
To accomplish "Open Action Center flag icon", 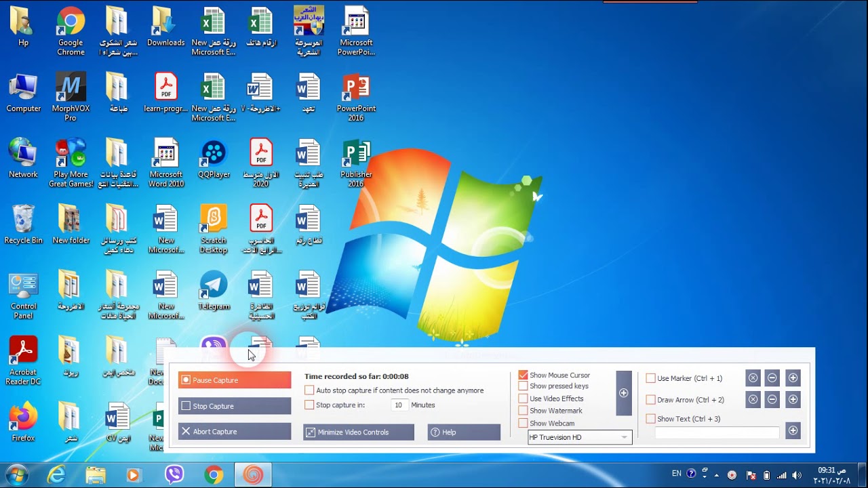I will (x=751, y=475).
